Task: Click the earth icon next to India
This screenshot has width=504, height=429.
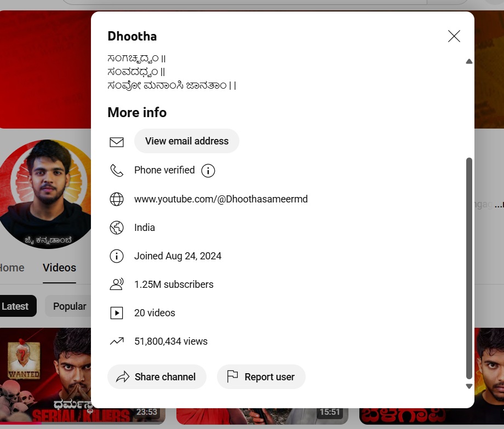Action: (x=117, y=228)
